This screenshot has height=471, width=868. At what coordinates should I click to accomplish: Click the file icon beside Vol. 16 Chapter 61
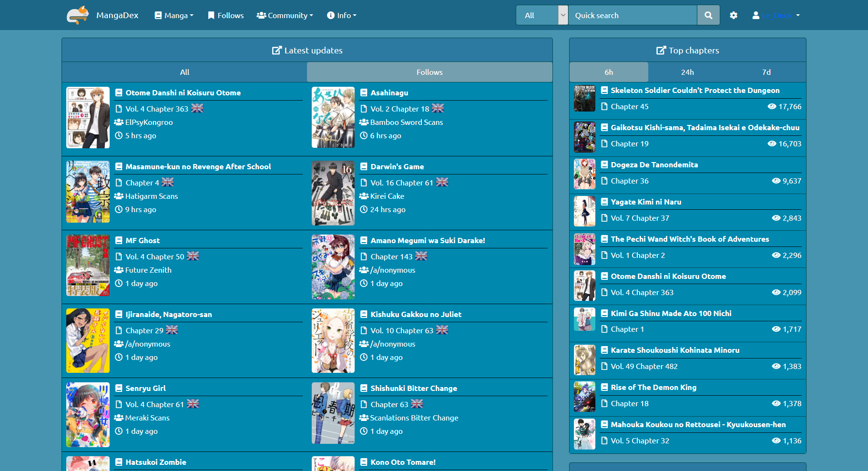[364, 183]
